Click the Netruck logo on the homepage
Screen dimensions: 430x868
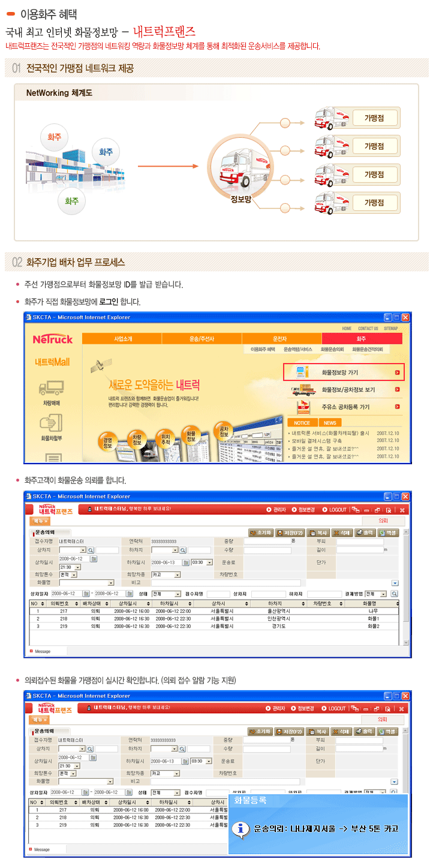[x=52, y=340]
